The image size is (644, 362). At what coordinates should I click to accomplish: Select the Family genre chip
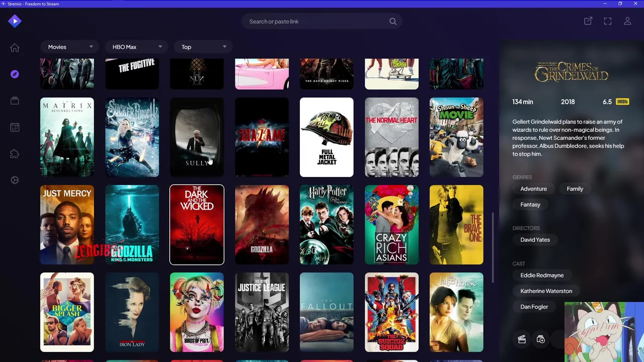[x=575, y=189]
